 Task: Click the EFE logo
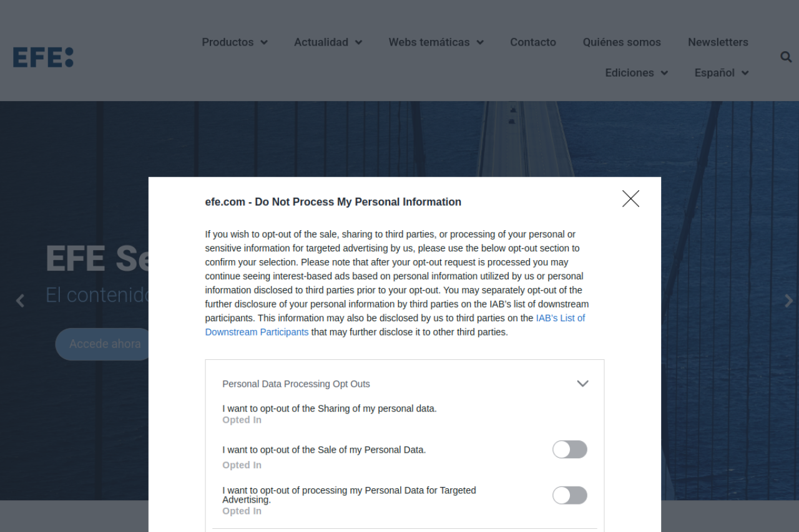43,57
